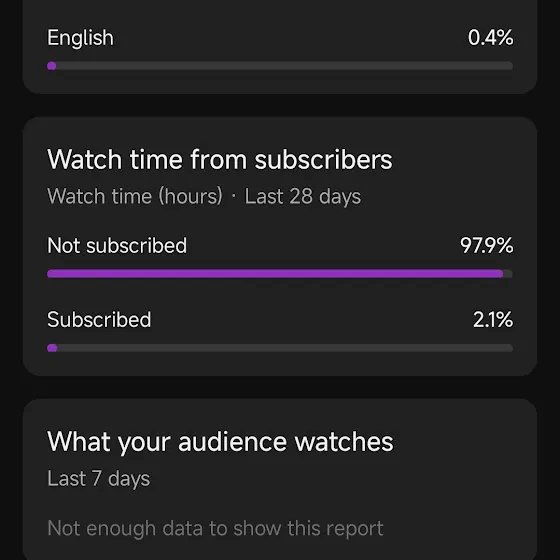Click the 2.1% subscribed value
Viewport: 560px width, 560px height.
pos(493,319)
